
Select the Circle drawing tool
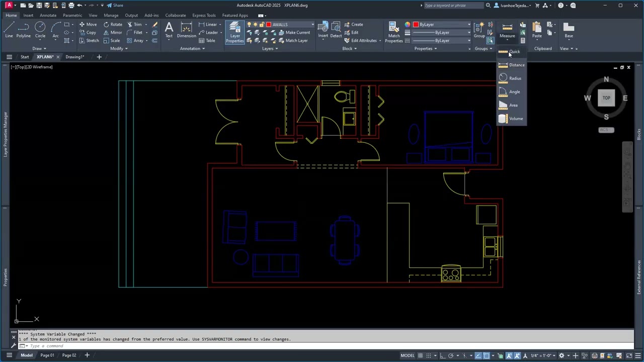click(40, 30)
